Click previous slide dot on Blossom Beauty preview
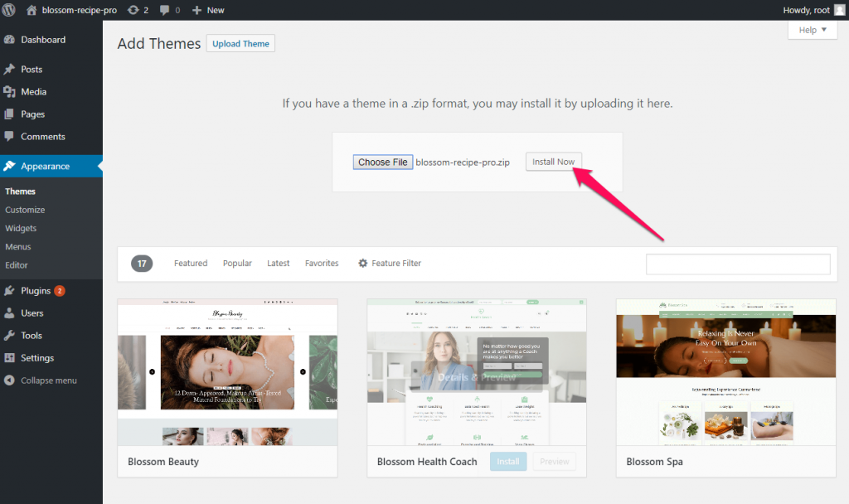 pos(153,372)
